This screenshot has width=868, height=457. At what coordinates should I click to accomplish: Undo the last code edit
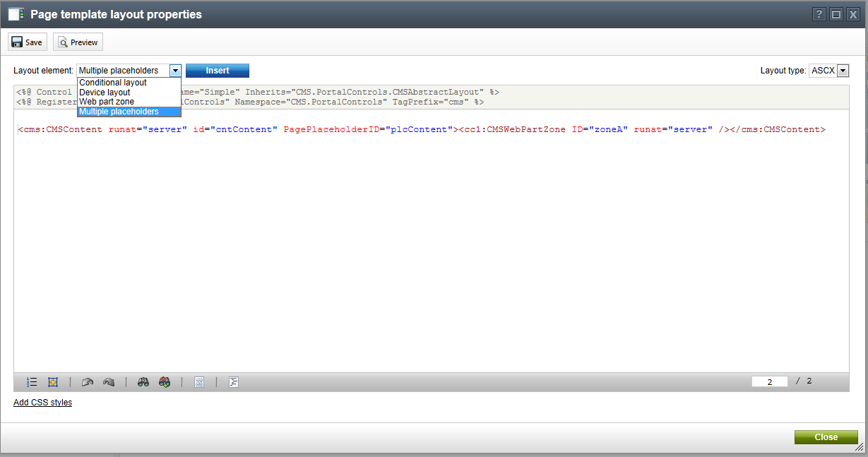(x=88, y=382)
